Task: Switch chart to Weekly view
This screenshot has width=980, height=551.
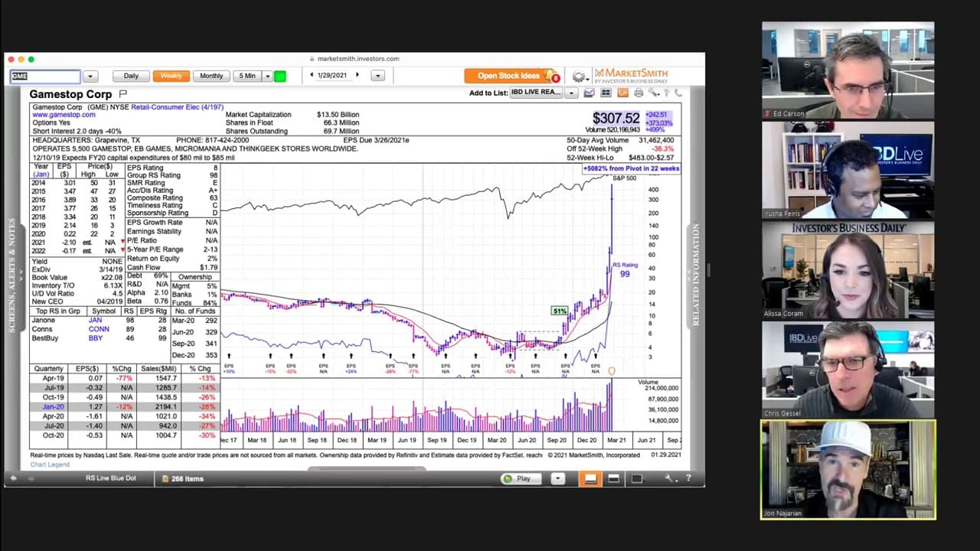Action: (x=171, y=76)
